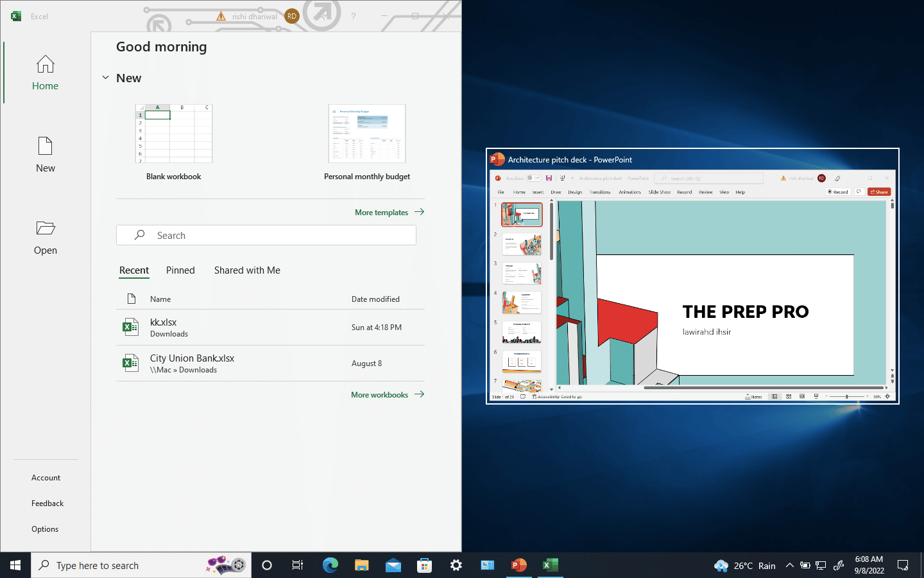This screenshot has height=578, width=924.
Task: Select slide 4 thumbnail in PowerPoint
Action: [522, 302]
